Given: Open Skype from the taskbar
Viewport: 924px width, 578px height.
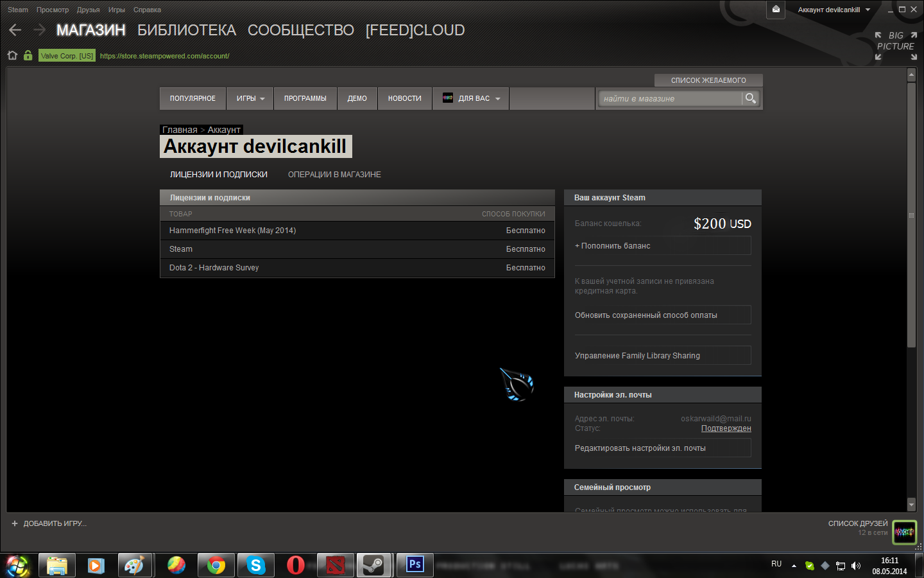Looking at the screenshot, I should [x=256, y=565].
